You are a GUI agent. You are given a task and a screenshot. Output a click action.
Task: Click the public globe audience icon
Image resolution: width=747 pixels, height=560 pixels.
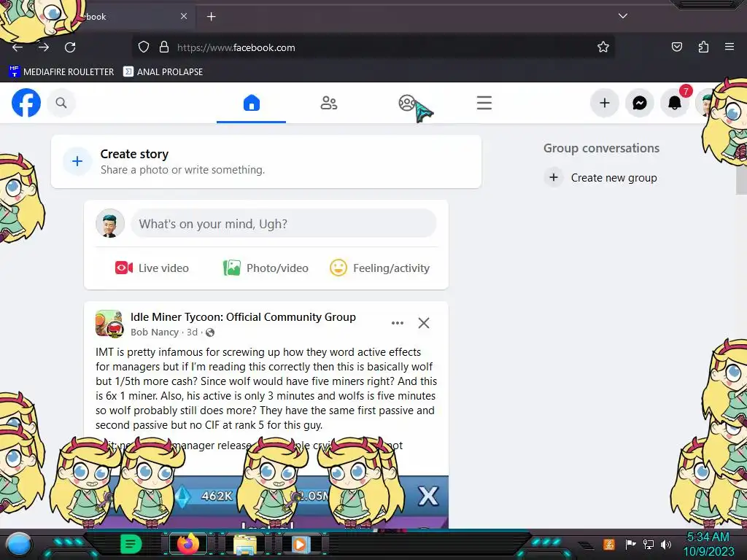click(x=209, y=332)
